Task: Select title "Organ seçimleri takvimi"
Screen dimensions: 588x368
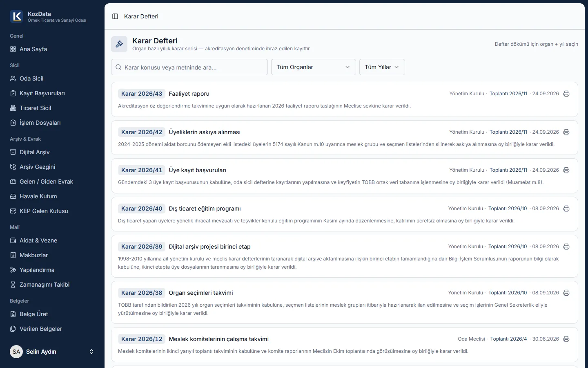Action: coord(201,293)
